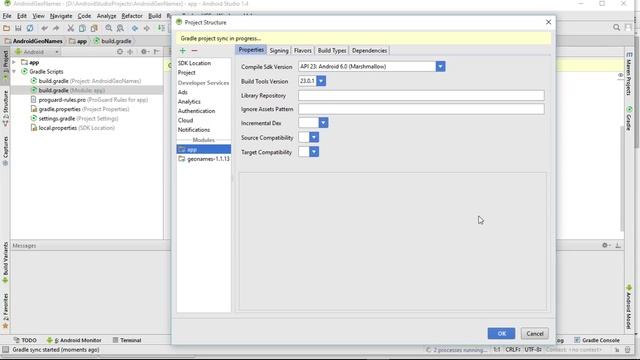This screenshot has width=640, height=360.
Task: Open the Build Tools Version dropdown
Action: tap(321, 81)
